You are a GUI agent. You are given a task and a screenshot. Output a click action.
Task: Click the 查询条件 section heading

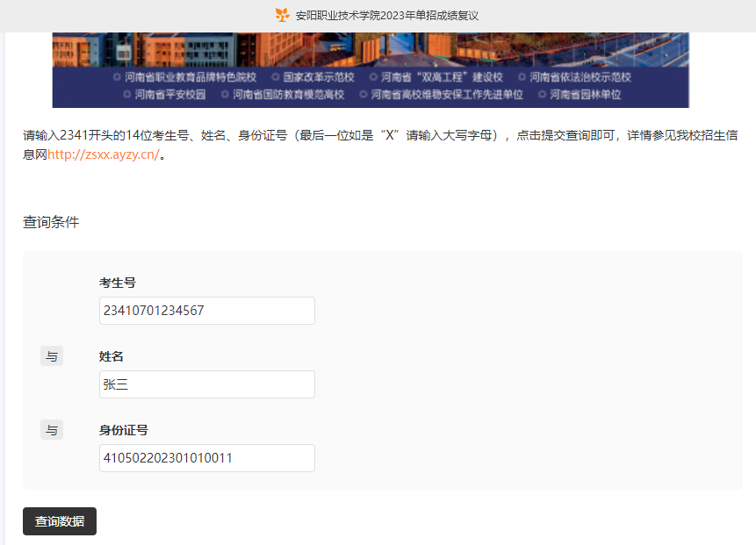(x=51, y=223)
